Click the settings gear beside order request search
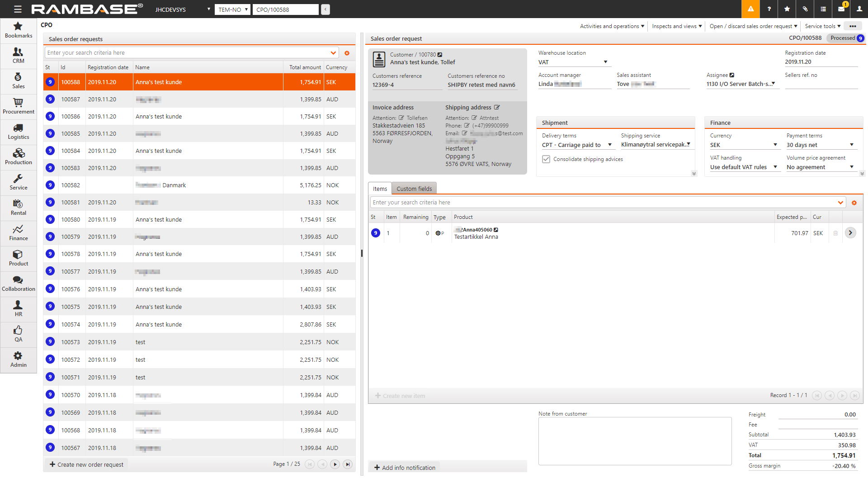This screenshot has width=868, height=478. click(347, 53)
